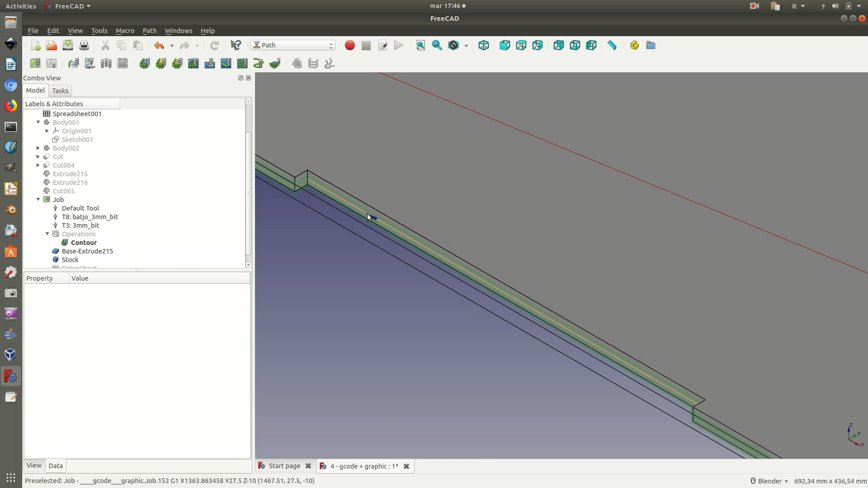Open a file using the folder icon
Image resolution: width=868 pixels, height=488 pixels.
tap(52, 45)
